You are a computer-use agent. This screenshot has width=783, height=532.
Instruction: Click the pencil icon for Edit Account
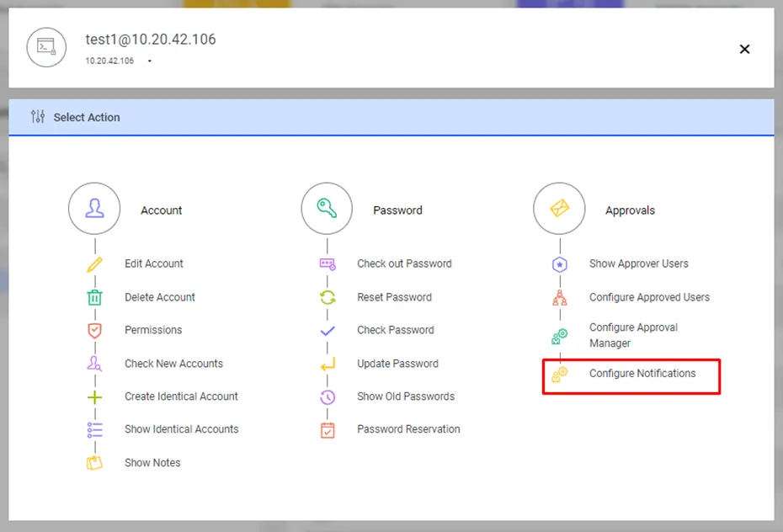94,264
